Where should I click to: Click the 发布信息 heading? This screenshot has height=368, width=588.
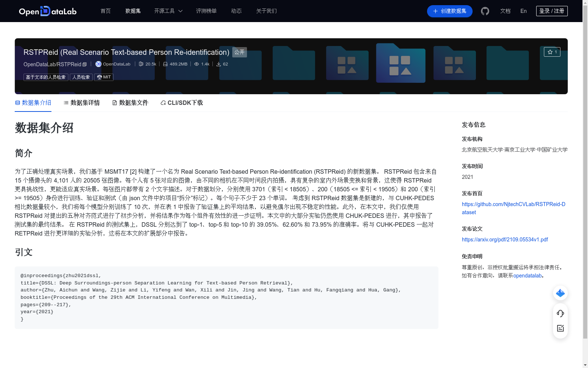[x=474, y=125]
